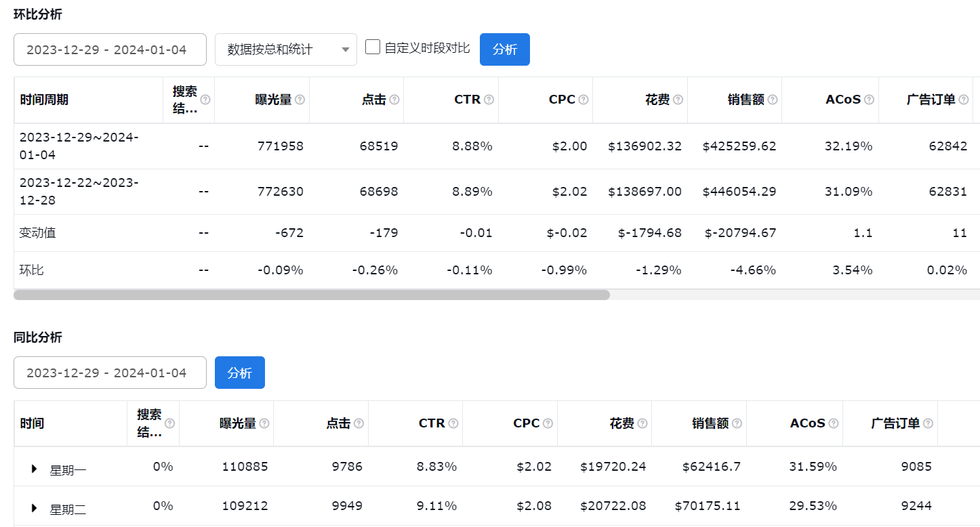
Task: Click ACoS 环比 value 3.54%
Action: coord(852,270)
